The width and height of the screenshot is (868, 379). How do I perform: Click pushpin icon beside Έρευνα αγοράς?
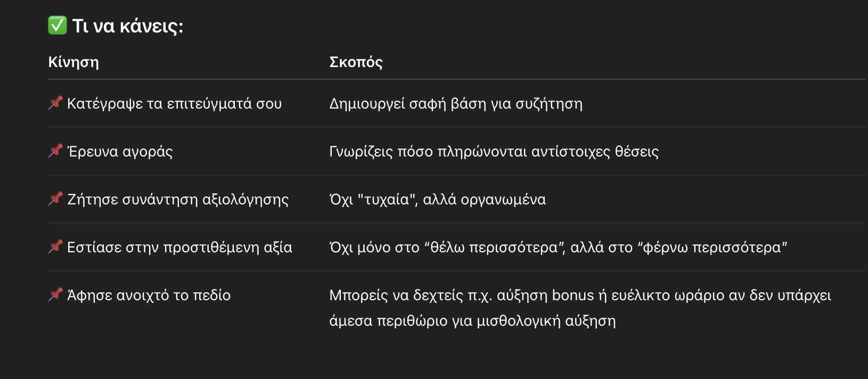pos(55,151)
